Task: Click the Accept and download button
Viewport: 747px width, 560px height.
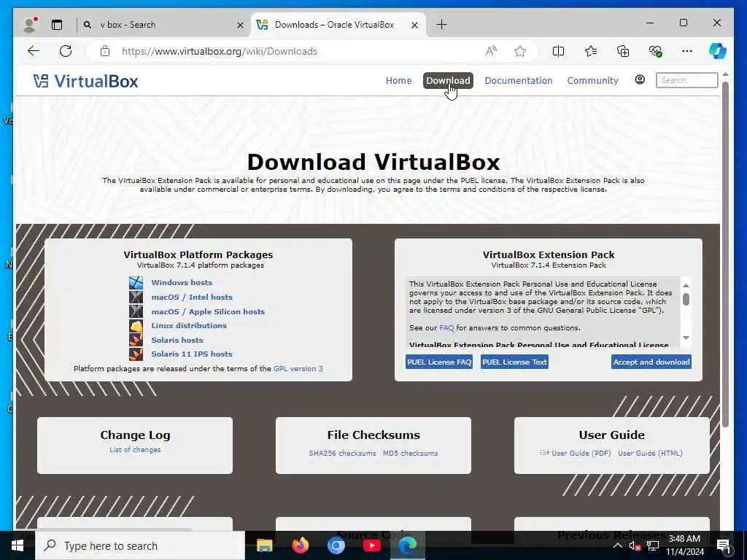Action: (x=651, y=362)
